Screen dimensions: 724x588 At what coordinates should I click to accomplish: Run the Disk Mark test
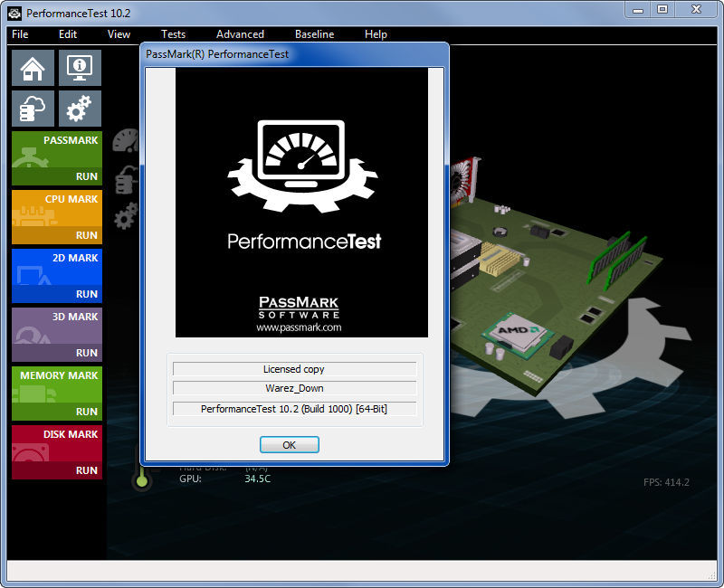point(86,470)
